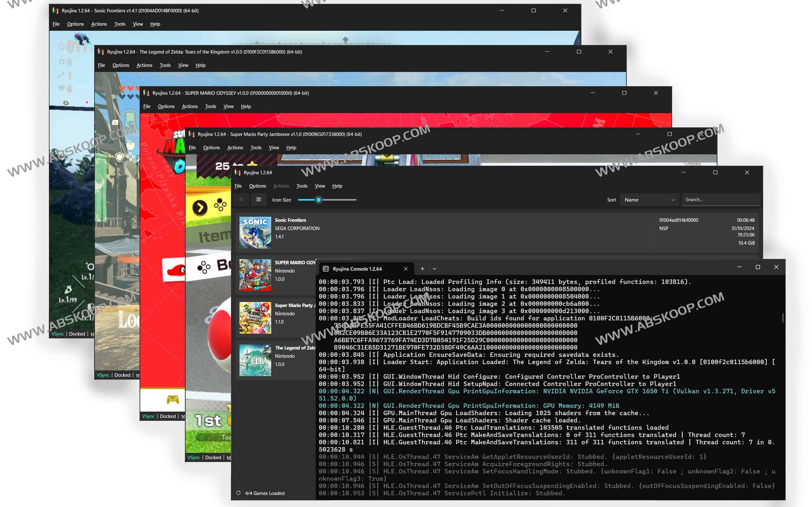Expand the console tab dropdown chevron
The height and width of the screenshot is (507, 812).
(434, 269)
